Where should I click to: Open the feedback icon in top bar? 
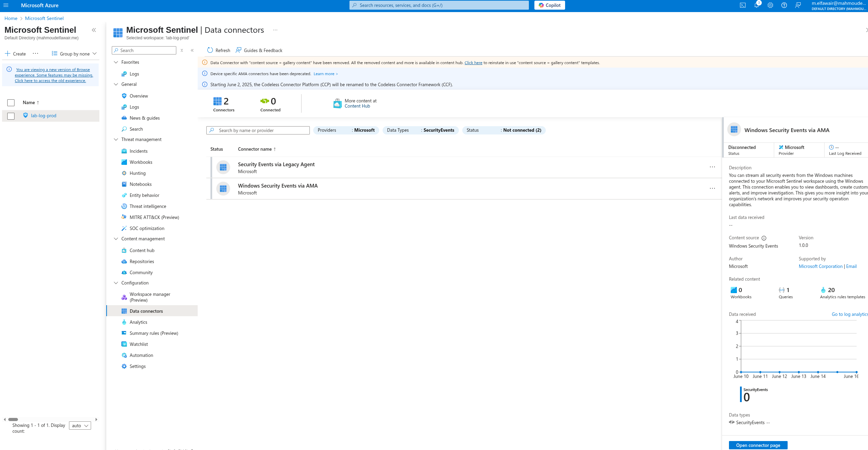pyautogui.click(x=798, y=5)
